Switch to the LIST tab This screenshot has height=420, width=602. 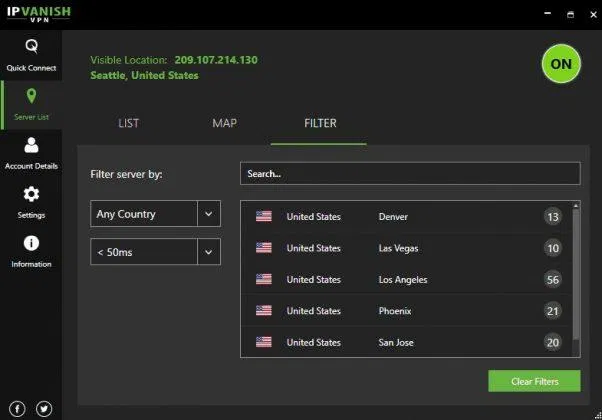point(128,124)
